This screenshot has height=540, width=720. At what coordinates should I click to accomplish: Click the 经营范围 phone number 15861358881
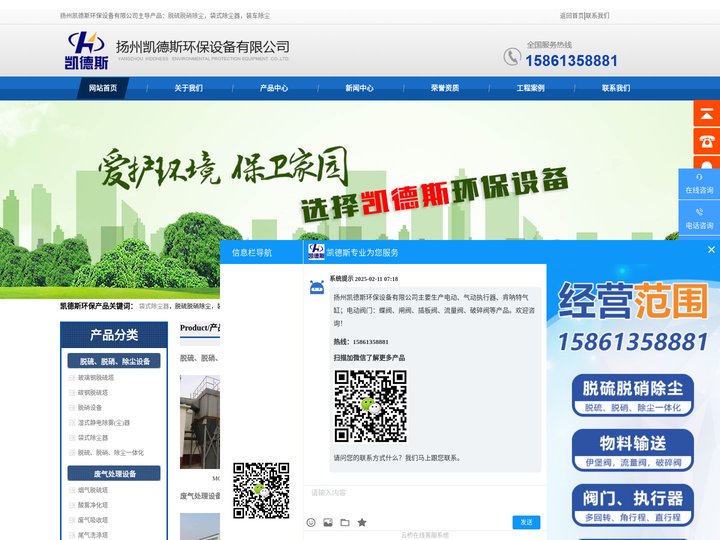633,342
